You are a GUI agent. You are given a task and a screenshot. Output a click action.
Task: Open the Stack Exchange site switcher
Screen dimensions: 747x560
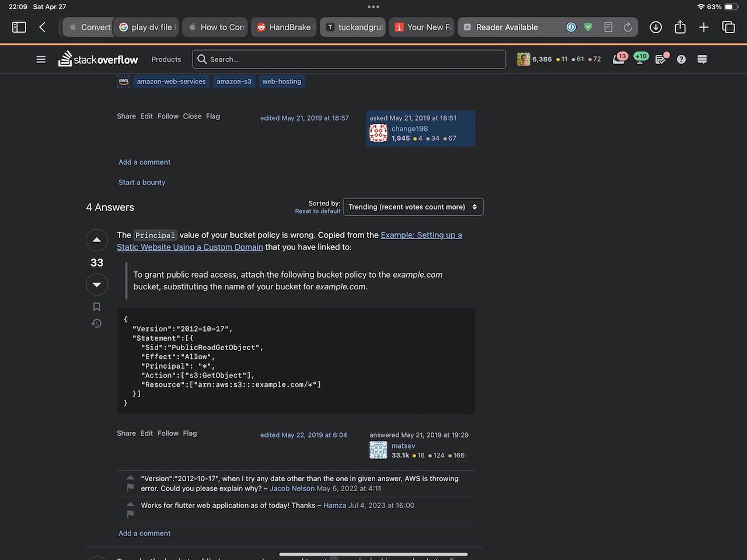(x=702, y=60)
